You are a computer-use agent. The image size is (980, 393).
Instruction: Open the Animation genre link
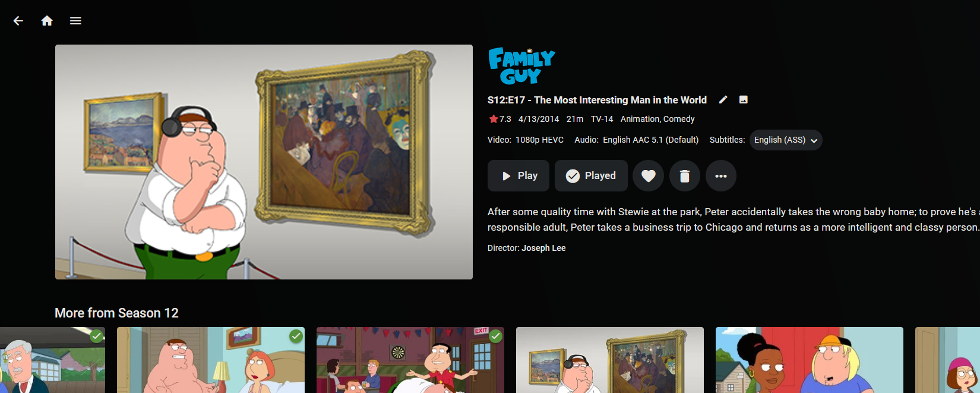click(640, 119)
